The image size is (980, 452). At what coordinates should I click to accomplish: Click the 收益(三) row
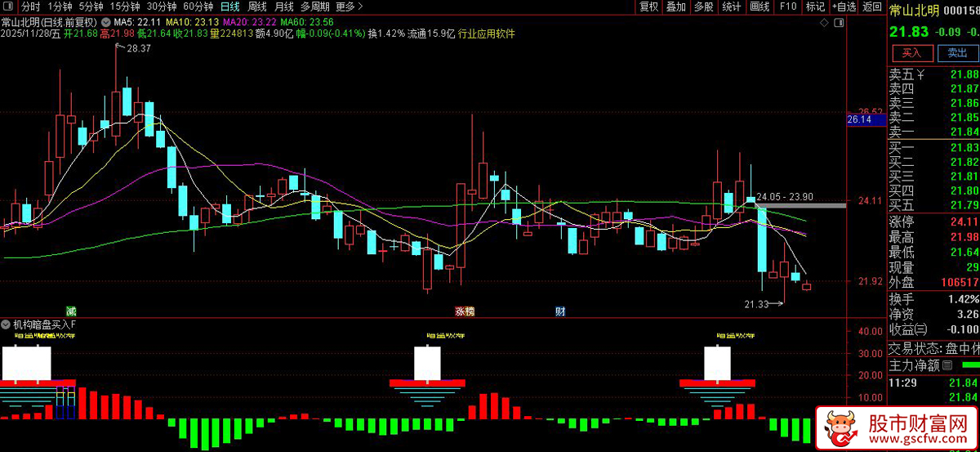[x=933, y=329]
